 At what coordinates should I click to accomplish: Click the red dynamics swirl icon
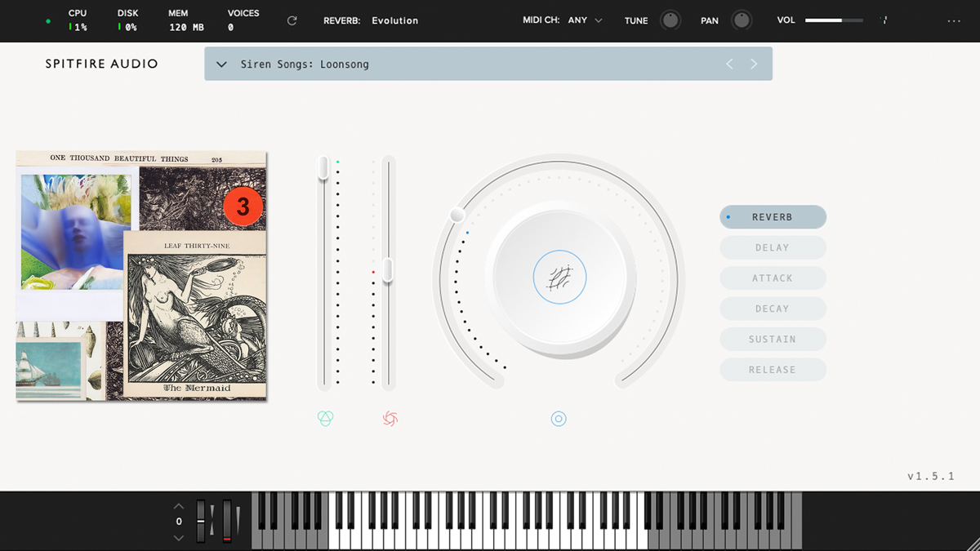(390, 418)
